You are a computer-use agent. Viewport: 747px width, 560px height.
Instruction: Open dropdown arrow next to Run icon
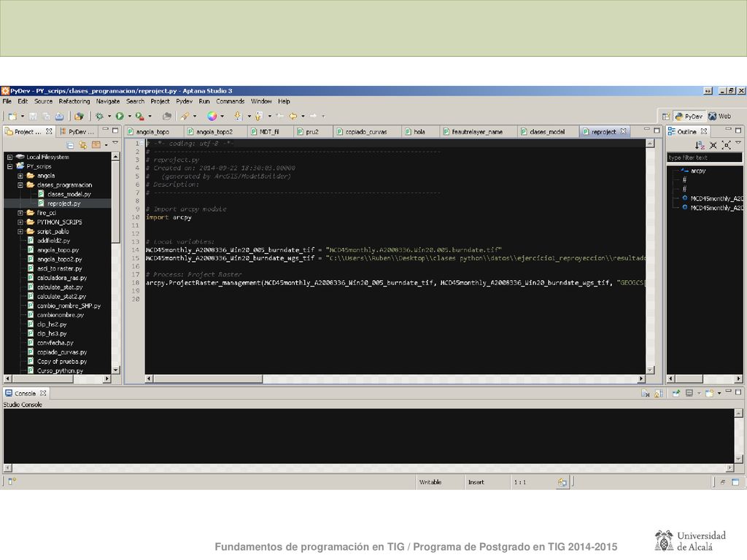[130, 116]
